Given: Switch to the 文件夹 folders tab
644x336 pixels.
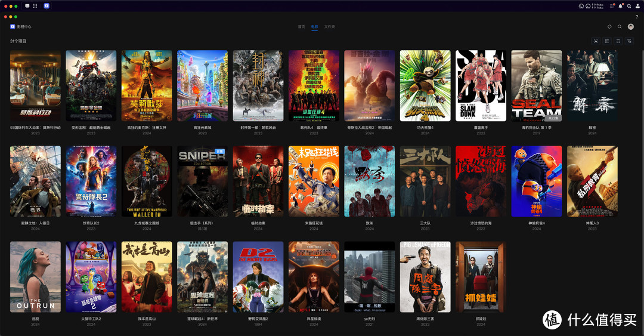Looking at the screenshot, I should point(329,27).
